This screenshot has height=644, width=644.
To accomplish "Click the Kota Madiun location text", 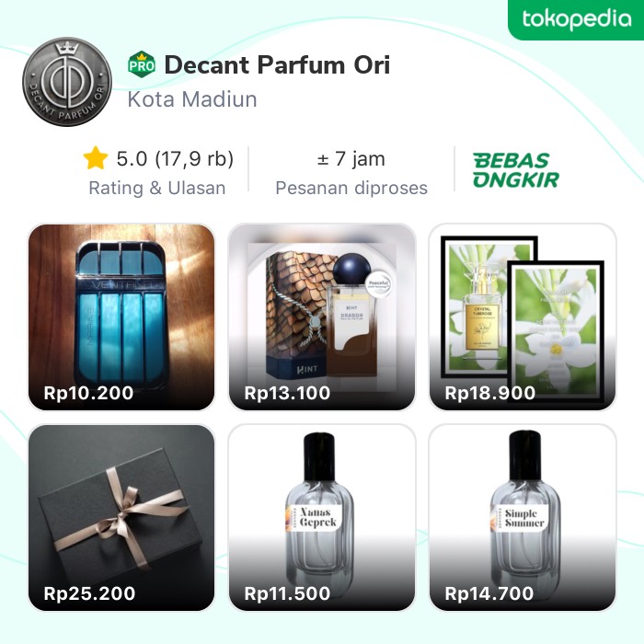I will point(192,99).
